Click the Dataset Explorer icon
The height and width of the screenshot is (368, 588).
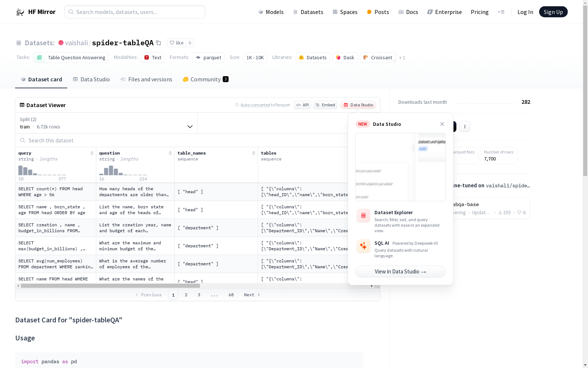[x=363, y=216]
